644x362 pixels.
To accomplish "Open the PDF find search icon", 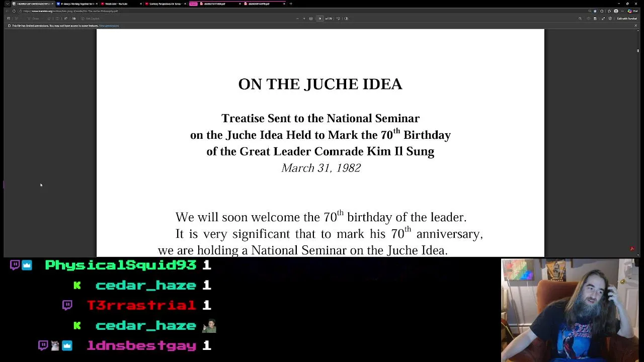I will click(x=580, y=19).
